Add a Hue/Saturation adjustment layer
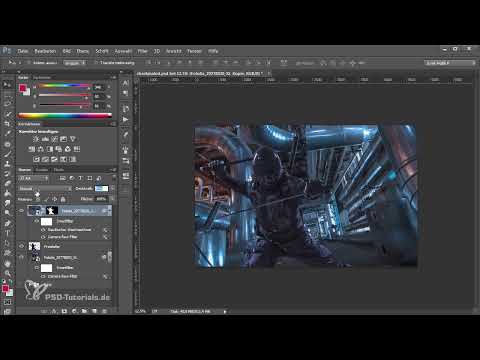 click(31, 149)
